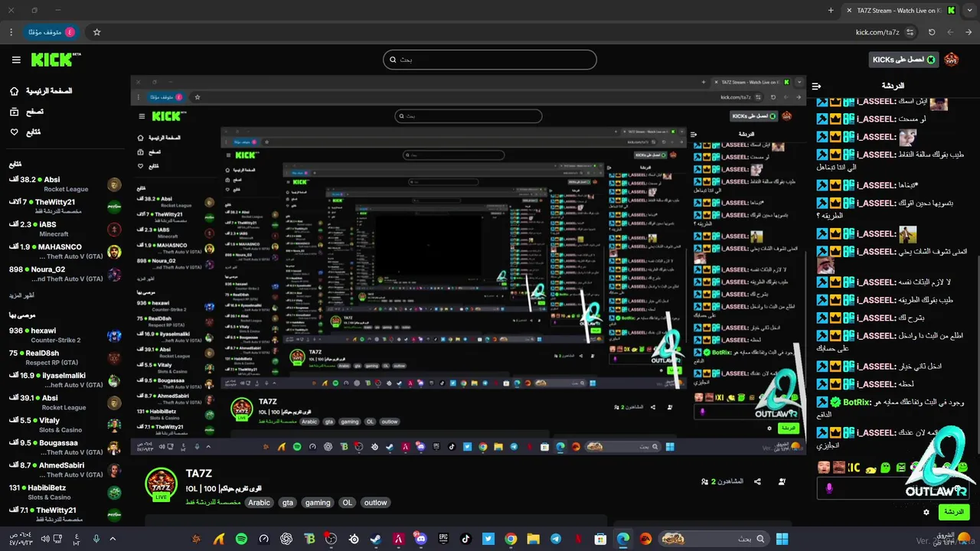Expand Show more under following list
The height and width of the screenshot is (551, 980).
pos(22,295)
